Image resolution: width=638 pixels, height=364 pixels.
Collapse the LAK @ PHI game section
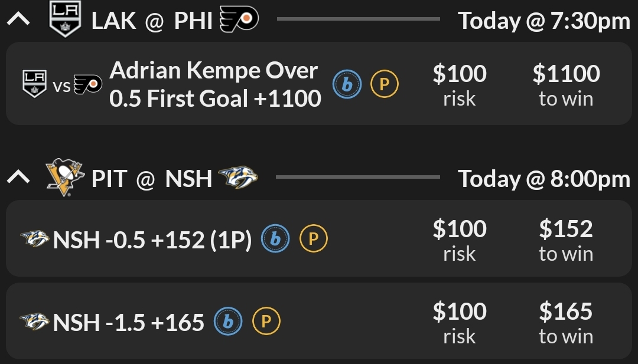coord(18,21)
